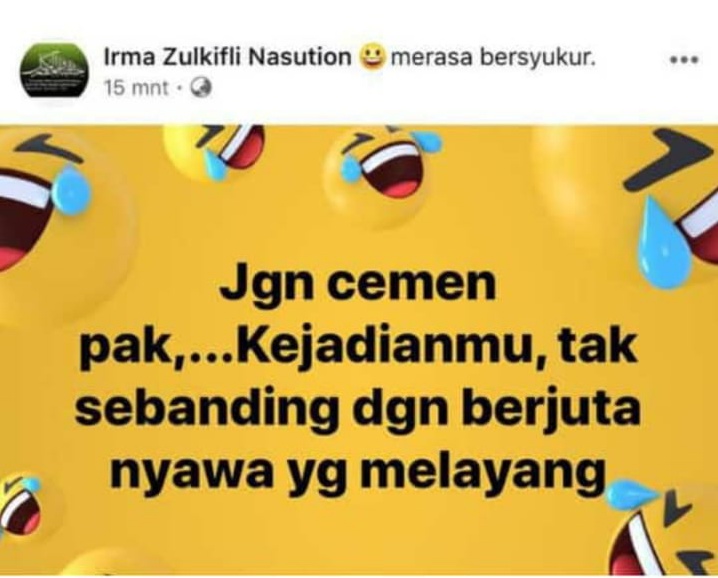
Task: Click the globe public privacy icon
Action: 201,87
